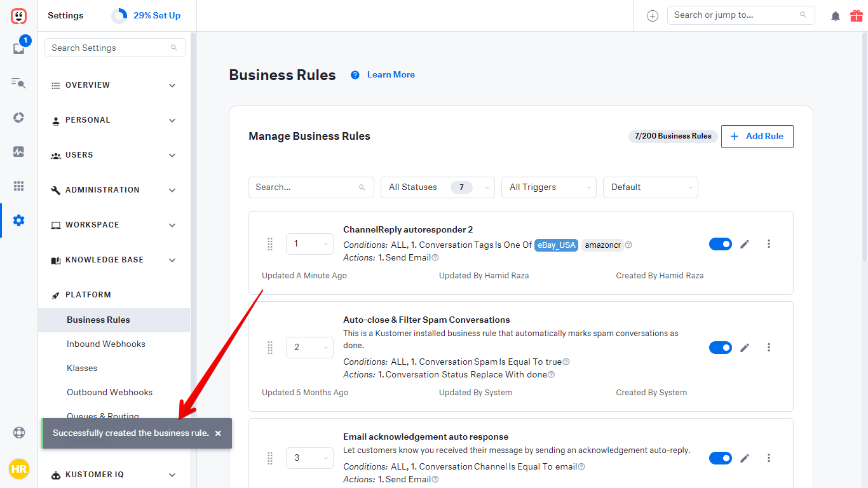Open the search list icon in left rail
This screenshot has height=488, width=868.
(18, 83)
